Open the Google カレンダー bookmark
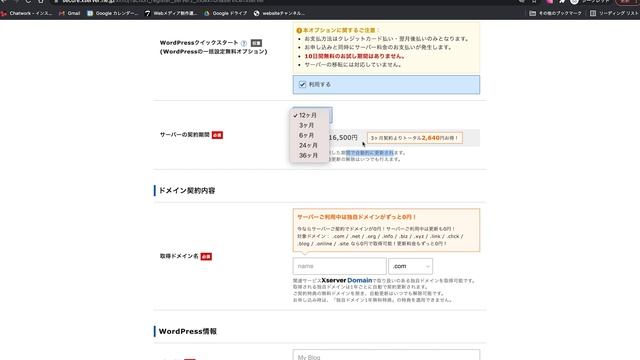640x360 pixels. (113, 13)
